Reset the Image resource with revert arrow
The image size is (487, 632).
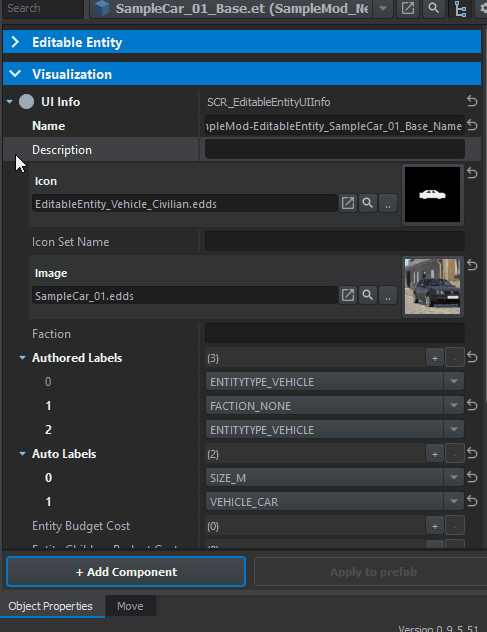pos(472,265)
